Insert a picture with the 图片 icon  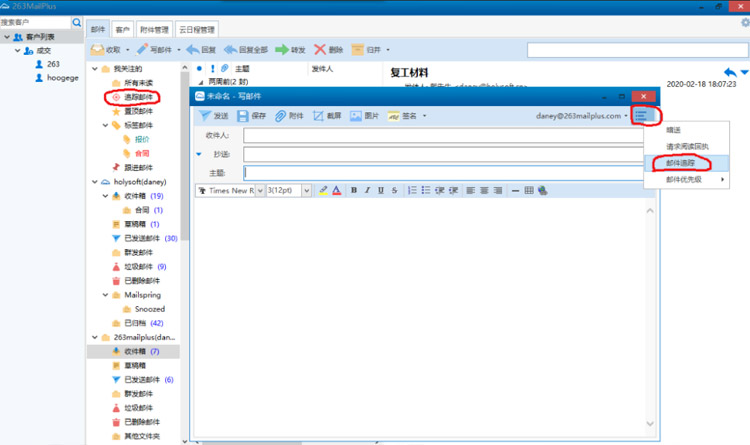pyautogui.click(x=357, y=116)
